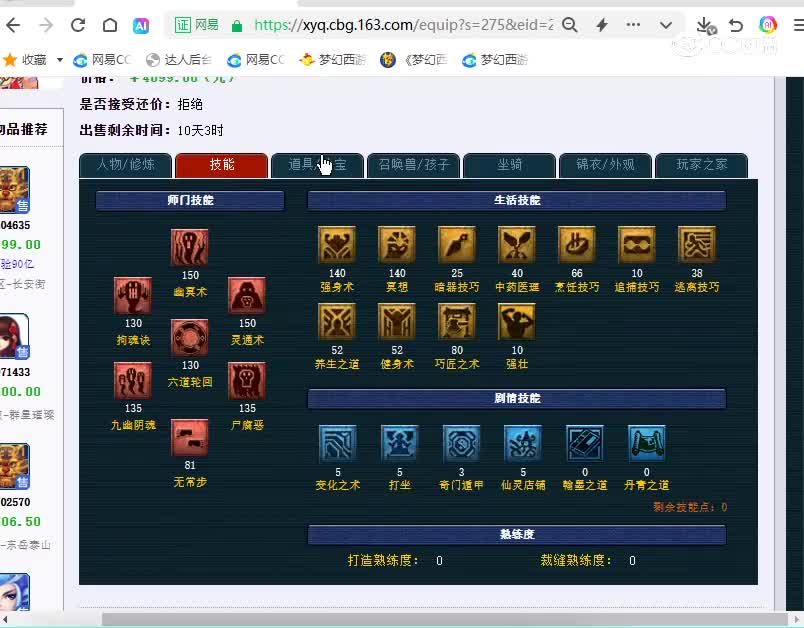Click the 网易 site certificate badge

(x=196, y=25)
